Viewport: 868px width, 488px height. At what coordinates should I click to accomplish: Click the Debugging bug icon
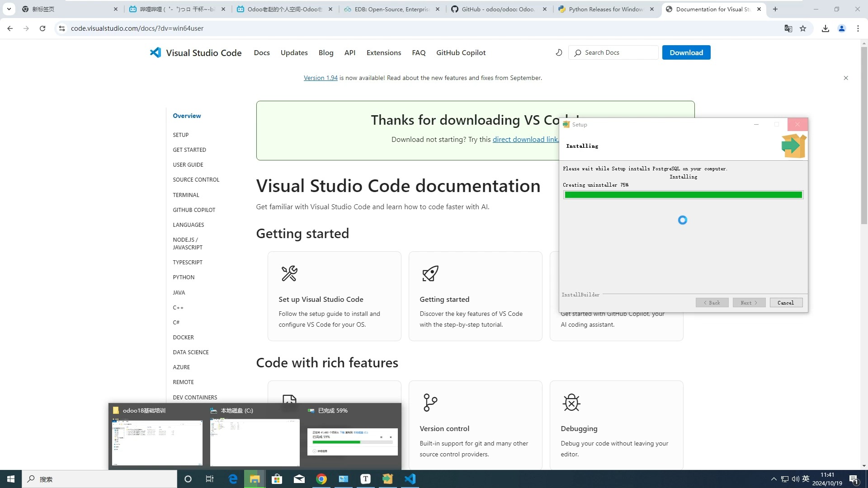click(x=571, y=403)
